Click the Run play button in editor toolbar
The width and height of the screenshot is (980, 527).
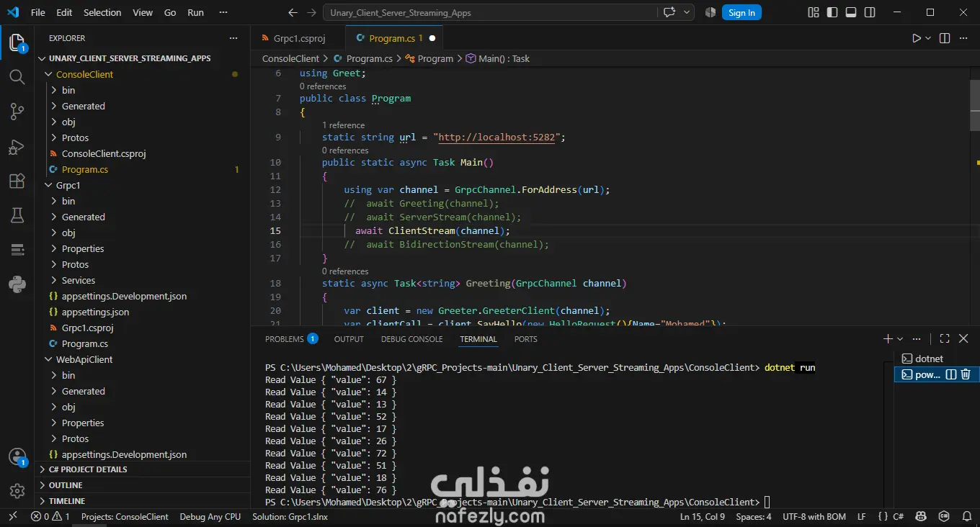[917, 38]
